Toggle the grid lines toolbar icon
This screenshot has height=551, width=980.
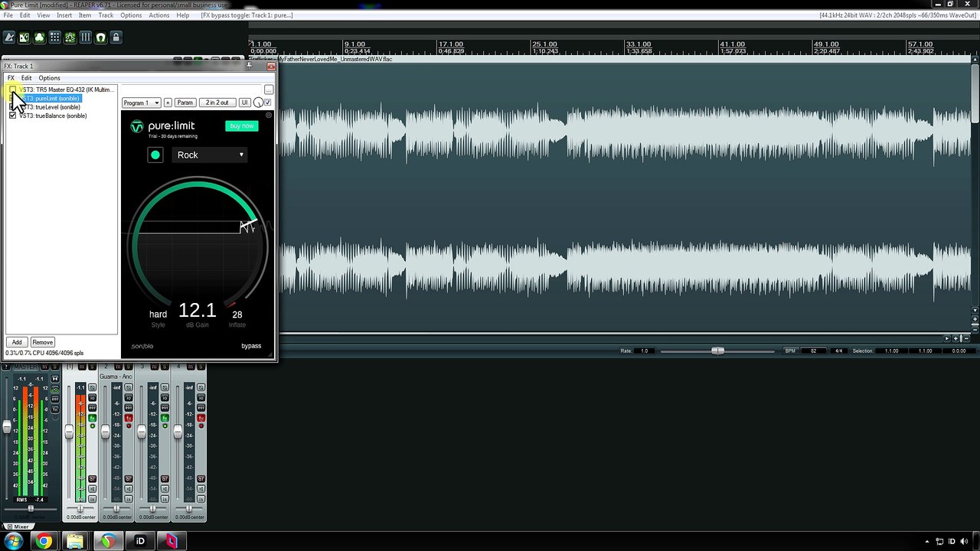click(x=85, y=37)
